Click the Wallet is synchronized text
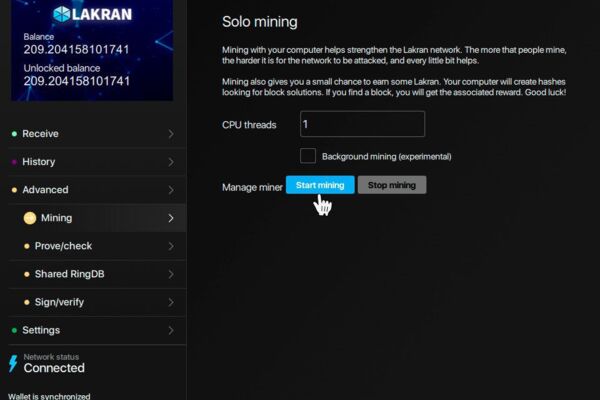This screenshot has height=400, width=600. click(x=49, y=396)
